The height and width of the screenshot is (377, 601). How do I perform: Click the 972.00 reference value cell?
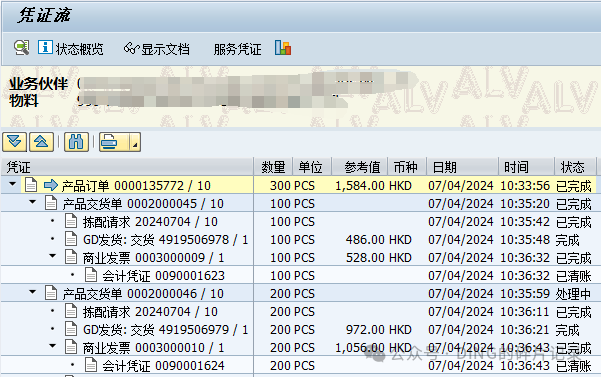click(365, 330)
